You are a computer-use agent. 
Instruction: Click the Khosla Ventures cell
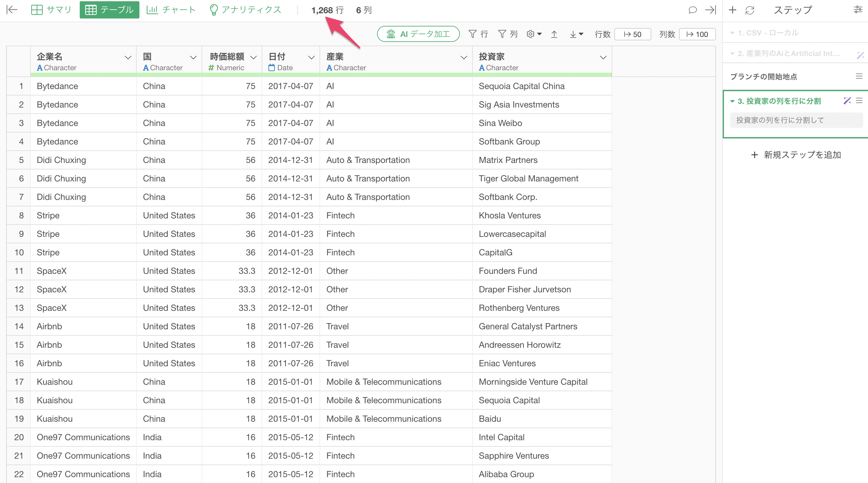542,216
